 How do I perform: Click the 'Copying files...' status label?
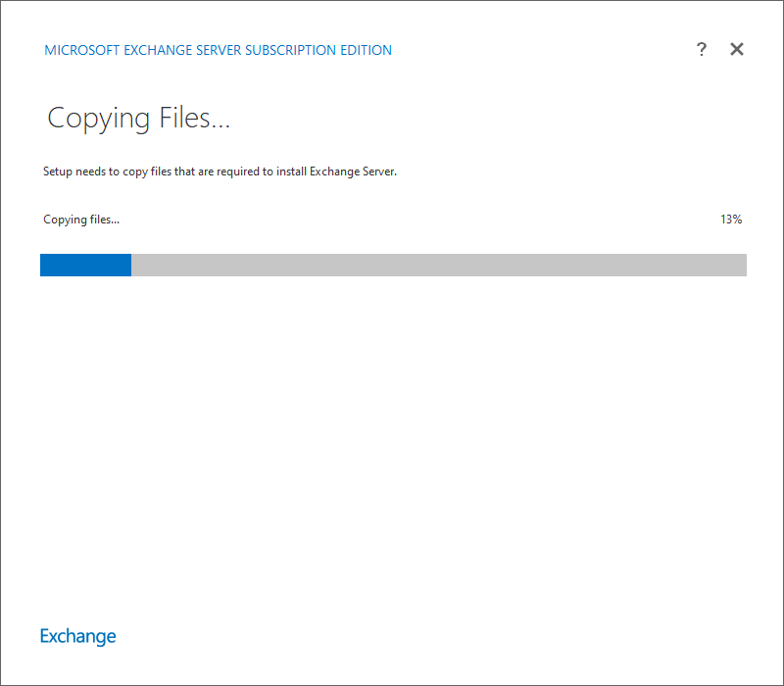(x=81, y=220)
